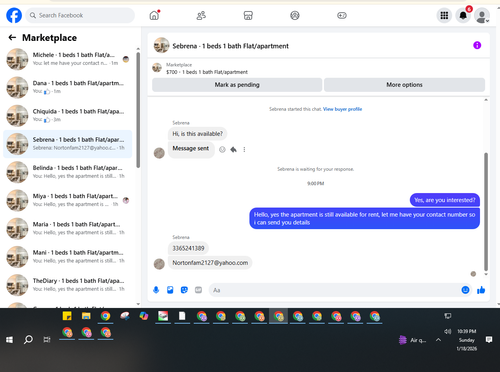Click the listing thumbnail beside Dana's chat

pyautogui.click(x=17, y=87)
